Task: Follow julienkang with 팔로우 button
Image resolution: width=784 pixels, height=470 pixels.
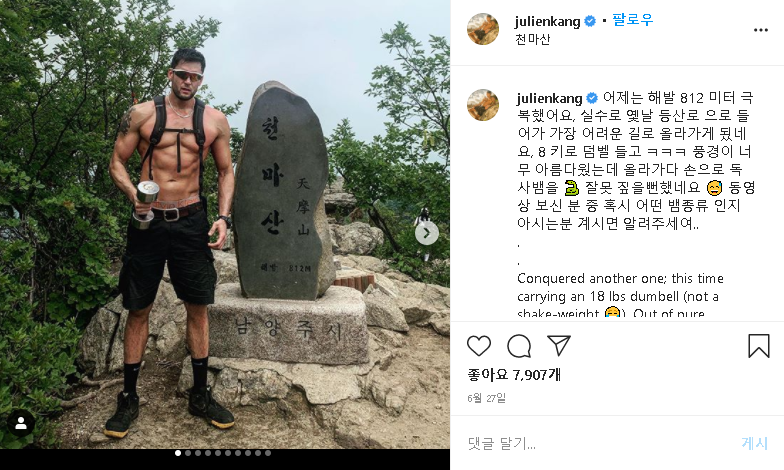Action: [632, 20]
